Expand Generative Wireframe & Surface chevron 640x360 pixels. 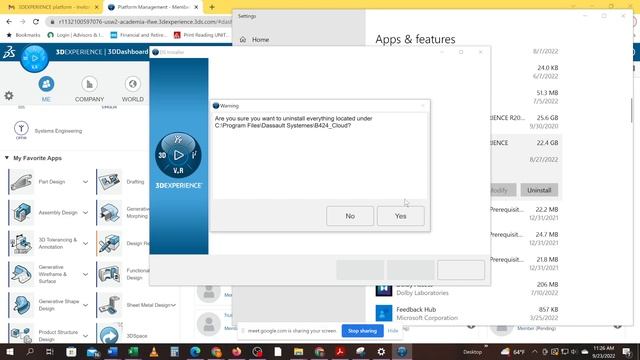[85, 274]
